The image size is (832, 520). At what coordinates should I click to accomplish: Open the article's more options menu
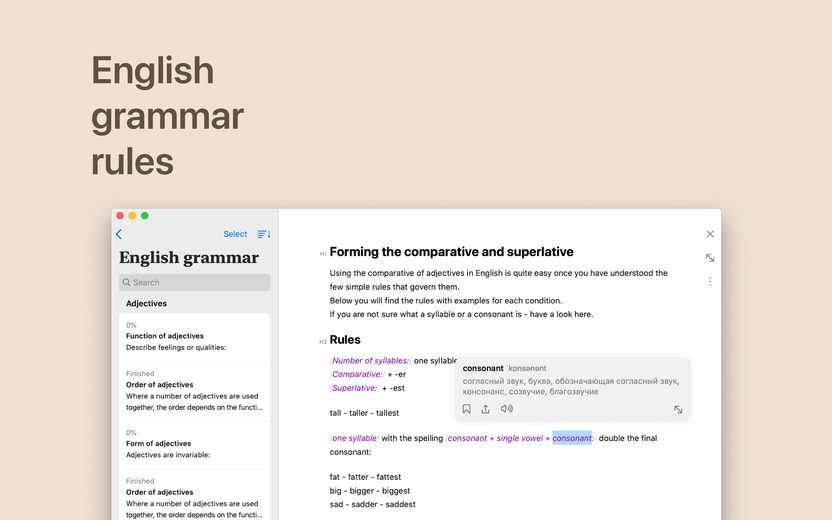710,282
